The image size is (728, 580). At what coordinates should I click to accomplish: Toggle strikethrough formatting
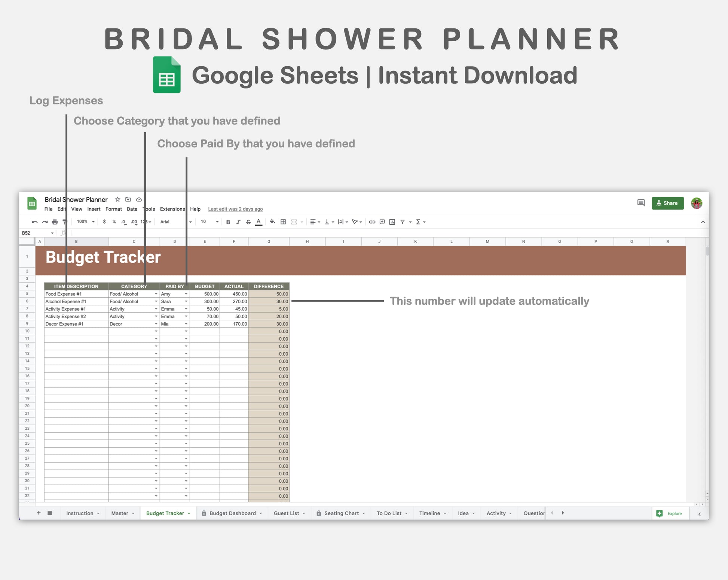(248, 222)
